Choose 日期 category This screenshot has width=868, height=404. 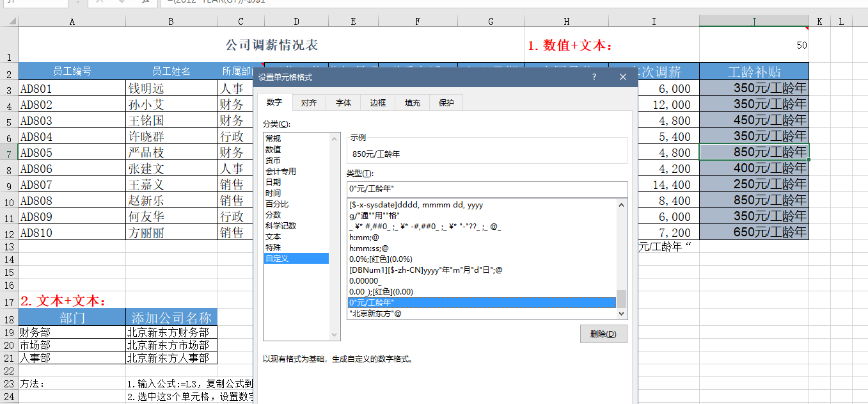(296, 182)
